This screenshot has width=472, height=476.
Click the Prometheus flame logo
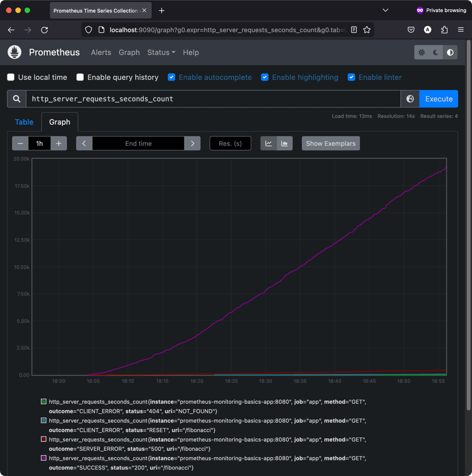point(14,52)
